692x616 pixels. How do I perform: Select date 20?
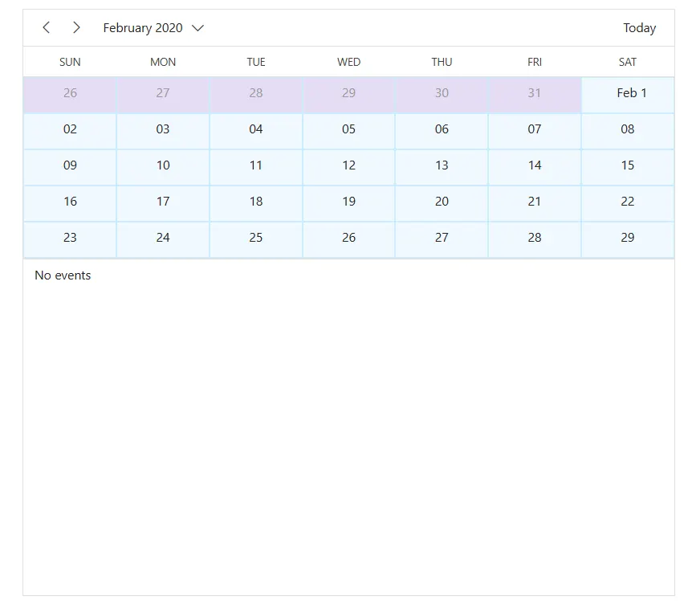click(442, 203)
